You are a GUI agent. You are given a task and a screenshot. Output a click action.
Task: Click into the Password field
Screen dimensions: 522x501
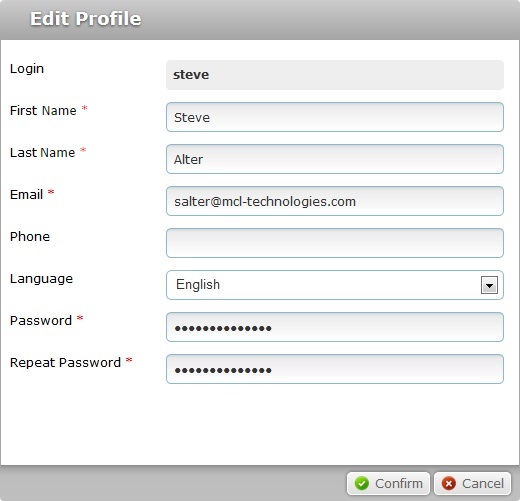(x=335, y=327)
